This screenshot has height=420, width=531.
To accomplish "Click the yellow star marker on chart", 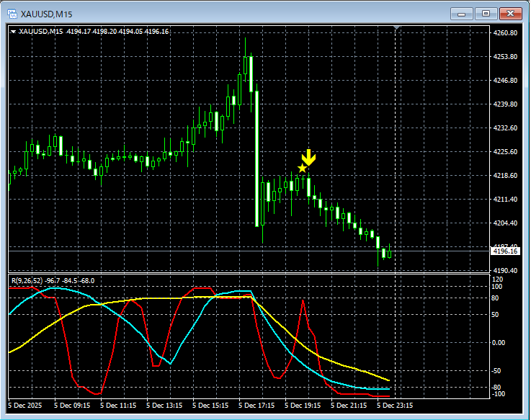I will 302,168.
